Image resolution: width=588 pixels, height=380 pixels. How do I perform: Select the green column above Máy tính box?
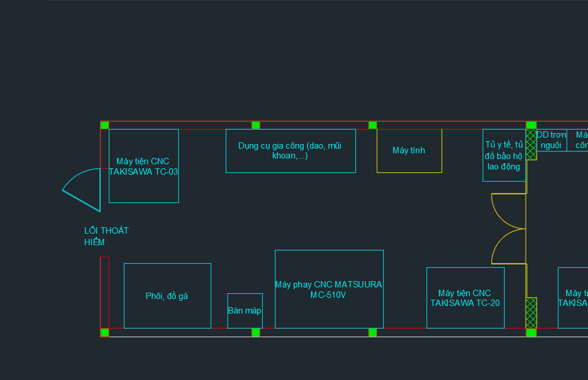pos(373,125)
